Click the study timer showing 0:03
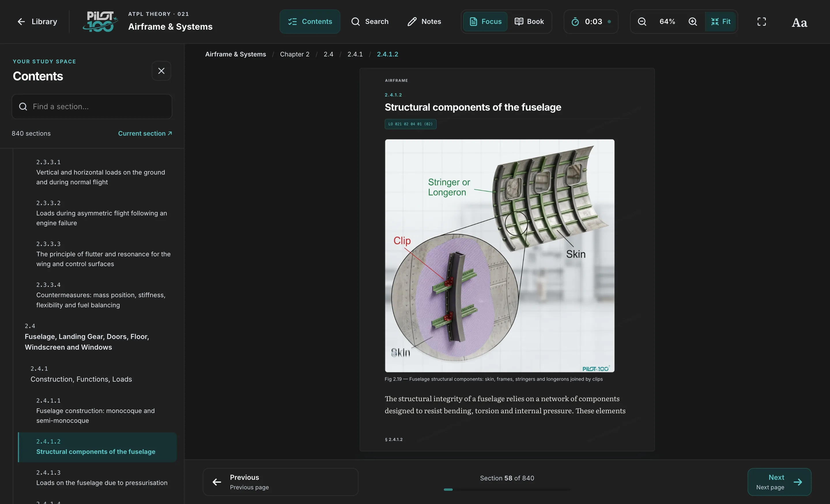The width and height of the screenshot is (830, 504). 591,22
